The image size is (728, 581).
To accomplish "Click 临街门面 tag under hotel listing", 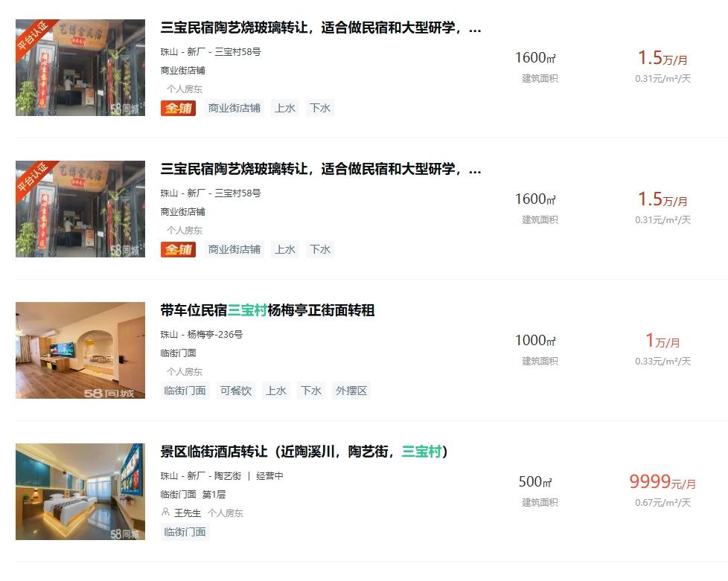I will pyautogui.click(x=185, y=532).
